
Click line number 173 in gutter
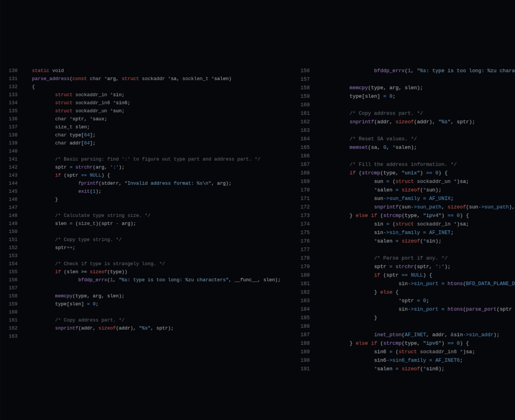click(305, 216)
